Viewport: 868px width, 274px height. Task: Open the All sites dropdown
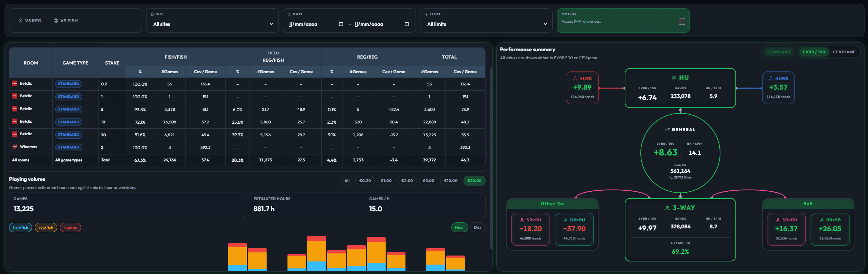pyautogui.click(x=213, y=24)
